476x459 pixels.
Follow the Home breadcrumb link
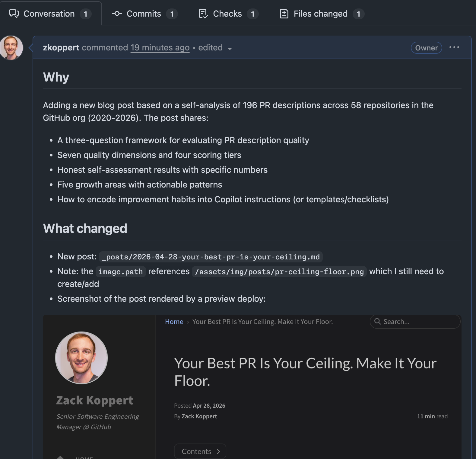174,322
